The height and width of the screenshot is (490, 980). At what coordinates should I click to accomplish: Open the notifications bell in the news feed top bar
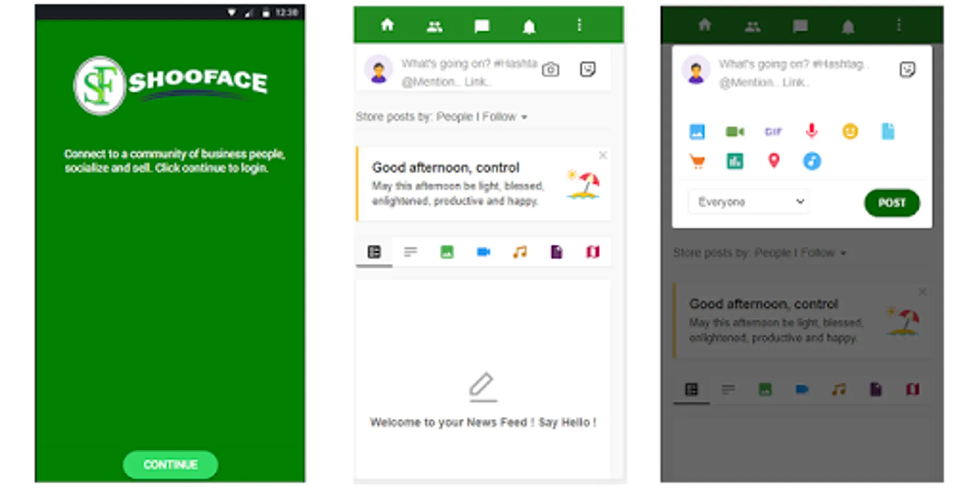529,27
